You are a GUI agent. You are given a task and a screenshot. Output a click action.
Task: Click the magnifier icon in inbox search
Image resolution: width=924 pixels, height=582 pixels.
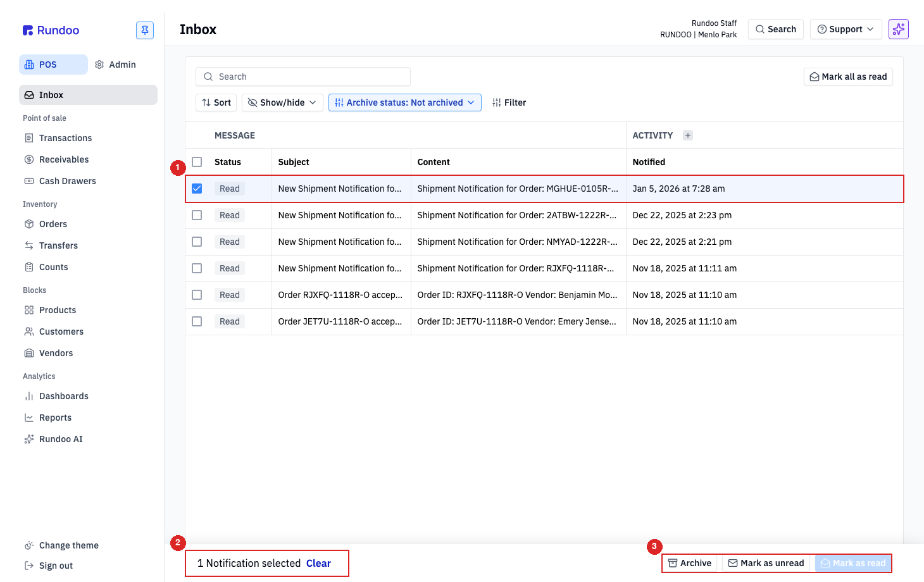(208, 77)
